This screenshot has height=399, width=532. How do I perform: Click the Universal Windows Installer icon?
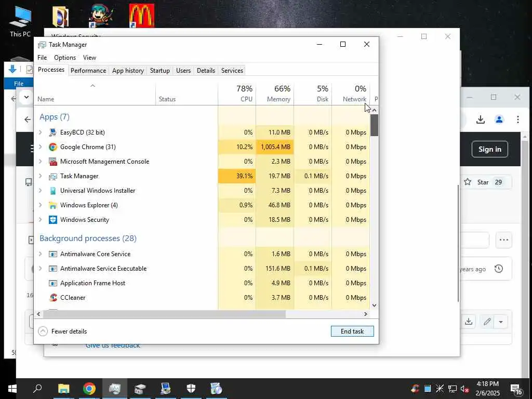[x=53, y=191]
